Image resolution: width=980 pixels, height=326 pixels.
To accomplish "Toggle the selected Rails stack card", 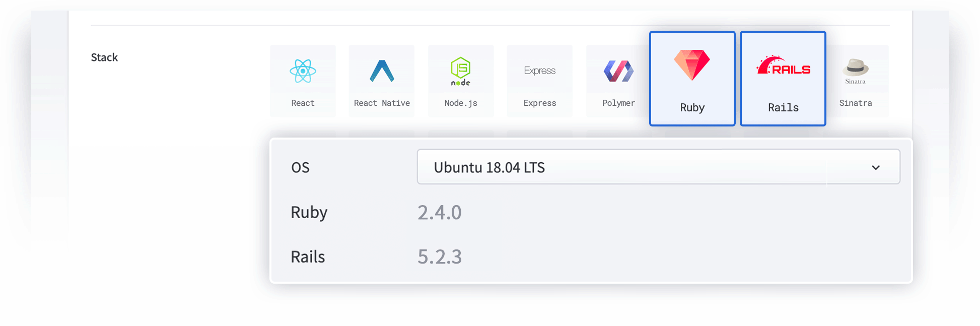I will click(x=783, y=79).
